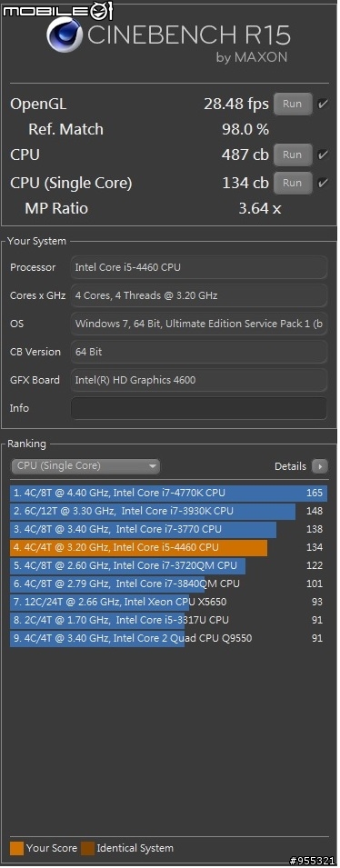This screenshot has width=340, height=868.
Task: Click the Mobile01 watermark logo
Action: click(x=56, y=9)
